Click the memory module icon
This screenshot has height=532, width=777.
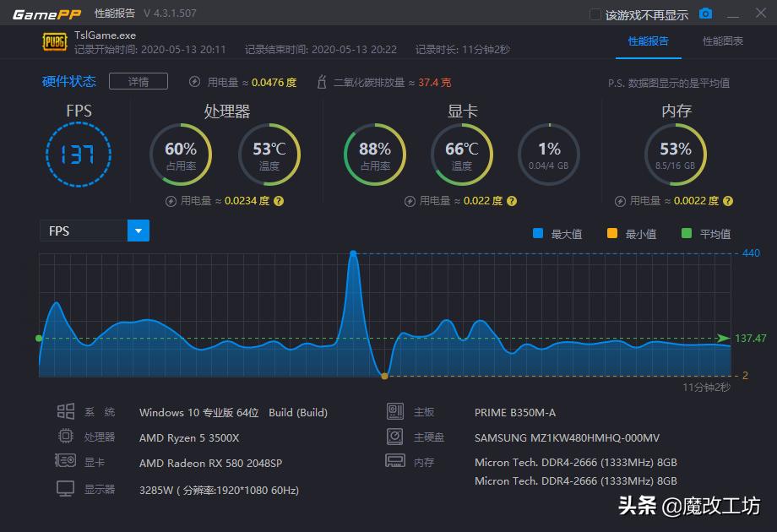[395, 461]
